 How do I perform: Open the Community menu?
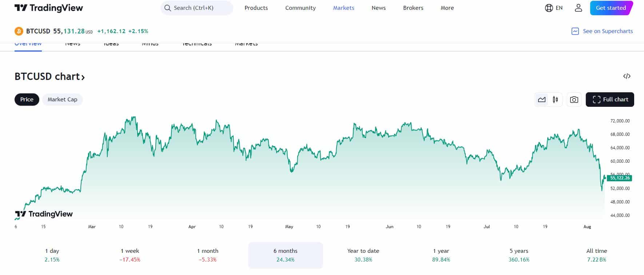301,8
